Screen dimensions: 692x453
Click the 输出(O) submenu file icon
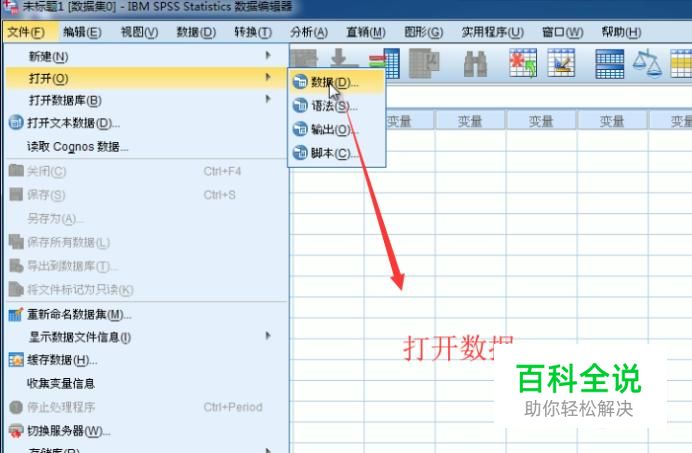[x=300, y=129]
